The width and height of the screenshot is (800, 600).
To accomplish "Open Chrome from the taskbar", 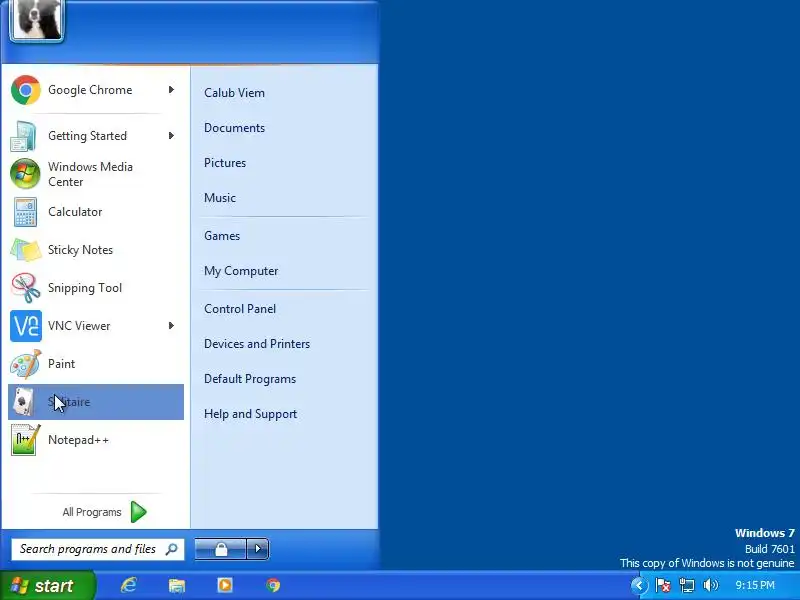I will 273,585.
